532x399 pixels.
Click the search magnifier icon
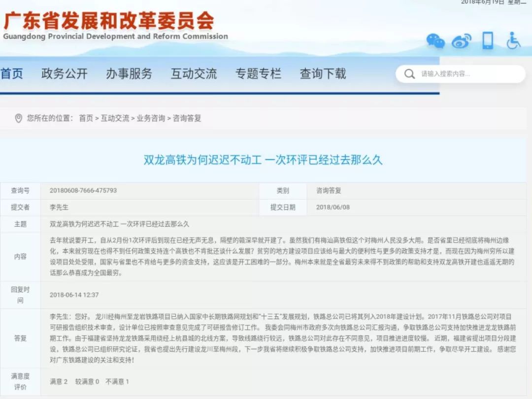tap(409, 73)
